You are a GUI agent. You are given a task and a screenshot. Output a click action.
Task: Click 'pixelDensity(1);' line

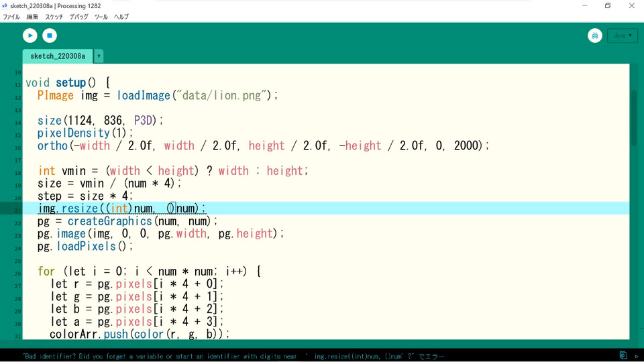[x=85, y=133]
